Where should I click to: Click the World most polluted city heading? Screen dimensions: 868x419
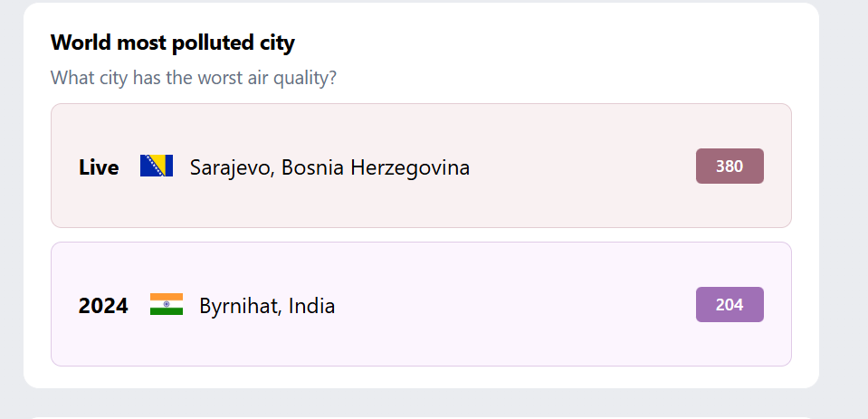(x=173, y=43)
